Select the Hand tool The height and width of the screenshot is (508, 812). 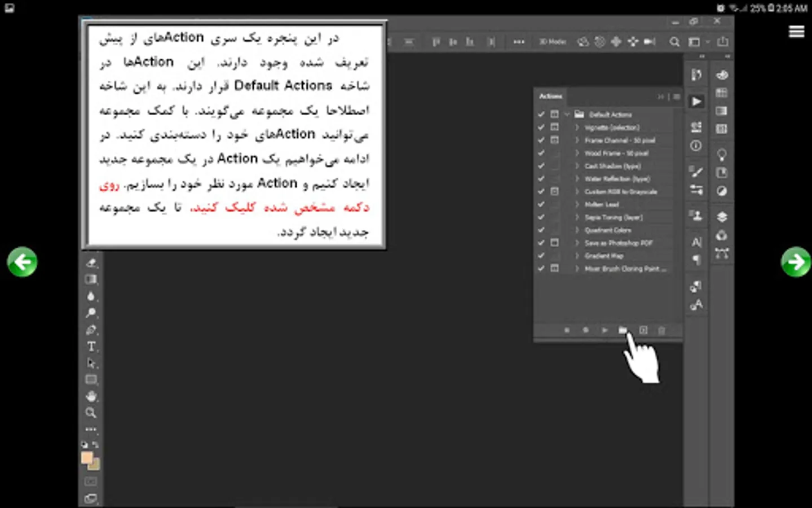91,396
